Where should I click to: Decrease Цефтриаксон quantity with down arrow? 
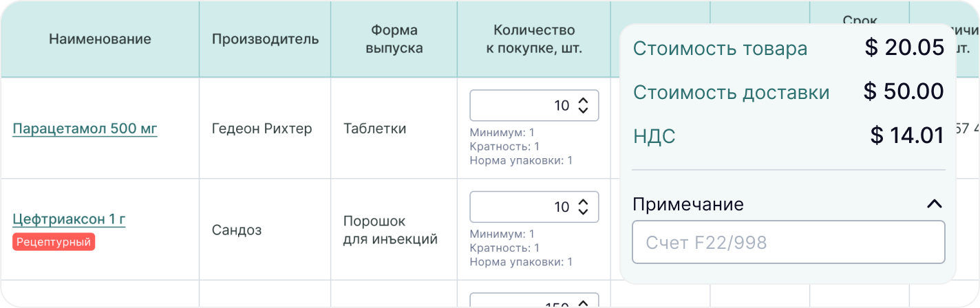(x=583, y=211)
